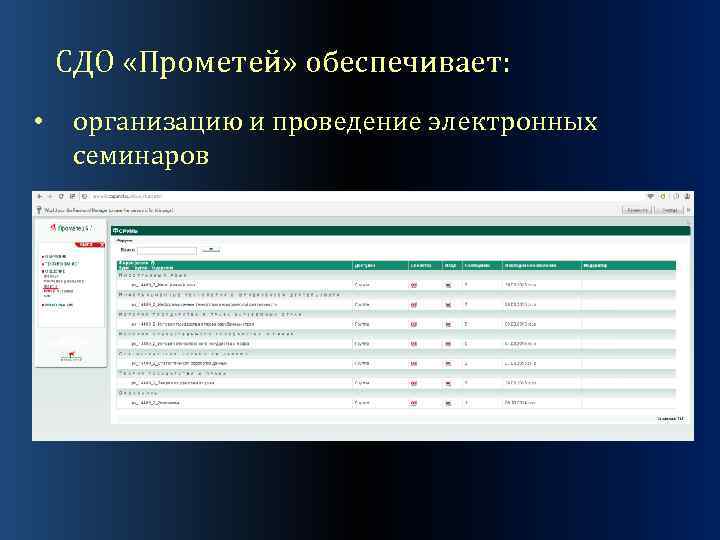This screenshot has height=540, width=720.
Task: Click the Prometey logo in the sidebar
Action: tap(71, 228)
